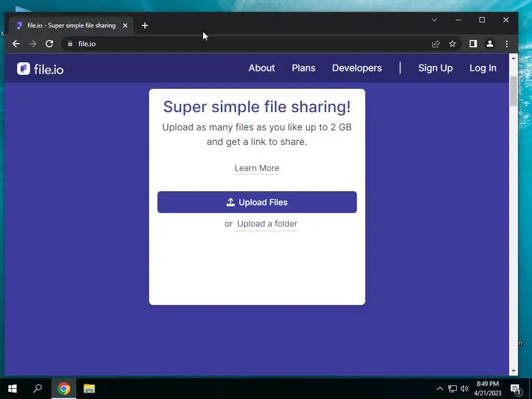Screen dimensions: 532x399
Task: Go to Developers section
Action: click(357, 68)
